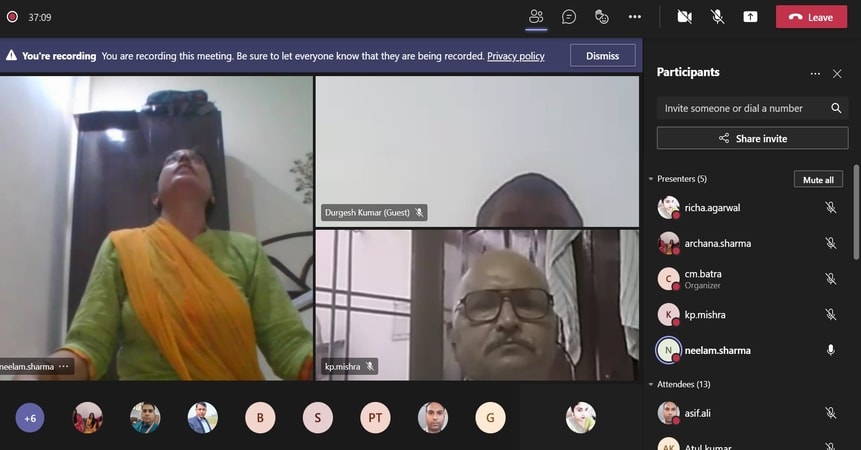Screen dimensions: 861x450
Task: Show the +6 additional participants
Action: point(30,418)
